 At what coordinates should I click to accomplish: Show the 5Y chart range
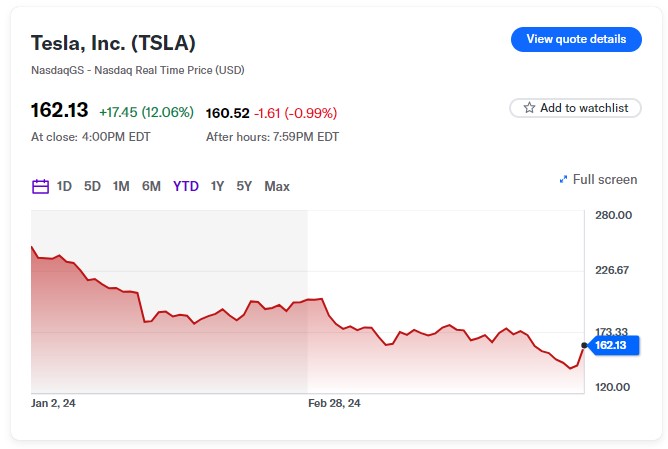pyautogui.click(x=244, y=186)
